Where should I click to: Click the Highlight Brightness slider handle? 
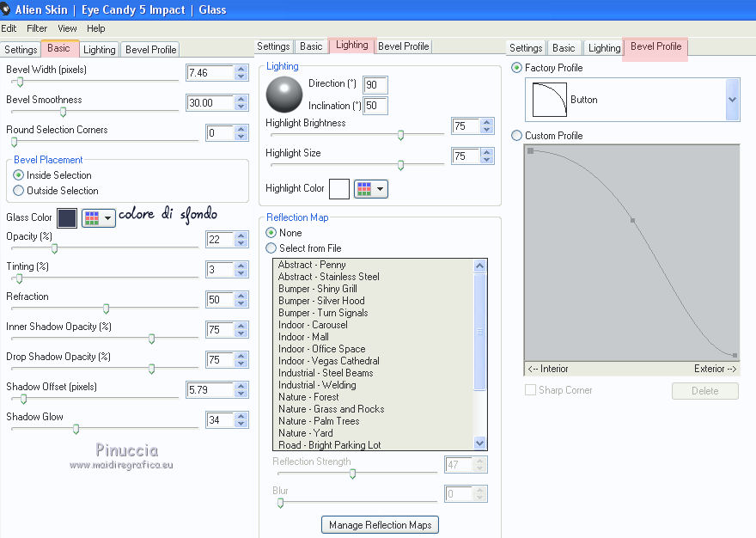coord(400,135)
